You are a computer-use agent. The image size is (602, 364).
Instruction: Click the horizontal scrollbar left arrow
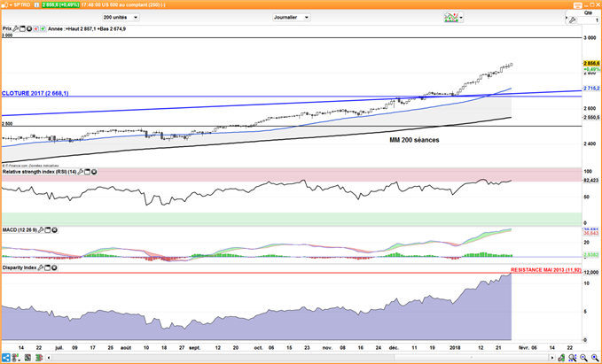(x=49, y=358)
